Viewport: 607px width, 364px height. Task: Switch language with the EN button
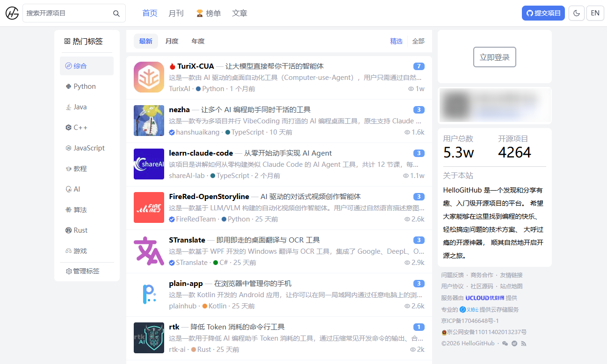pyautogui.click(x=595, y=13)
